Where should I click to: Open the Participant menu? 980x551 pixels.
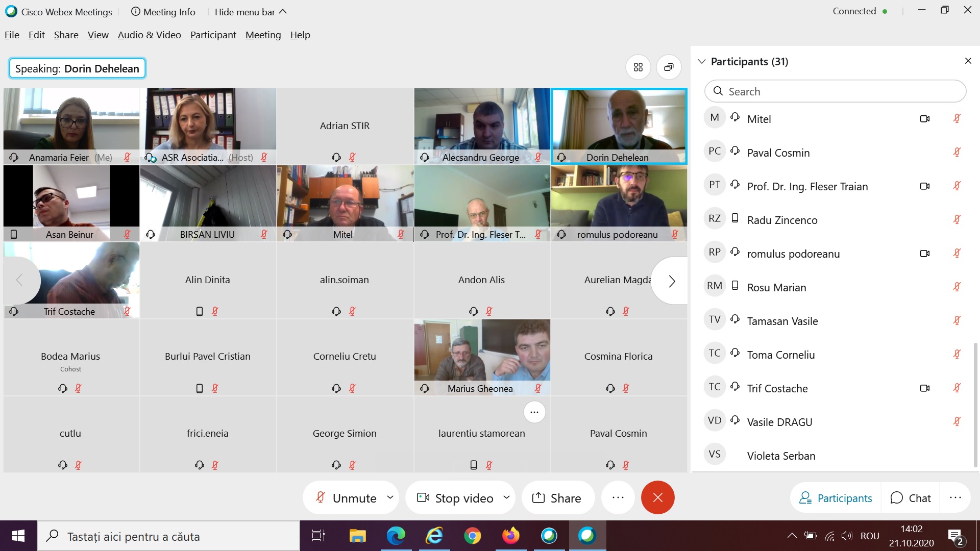(213, 35)
